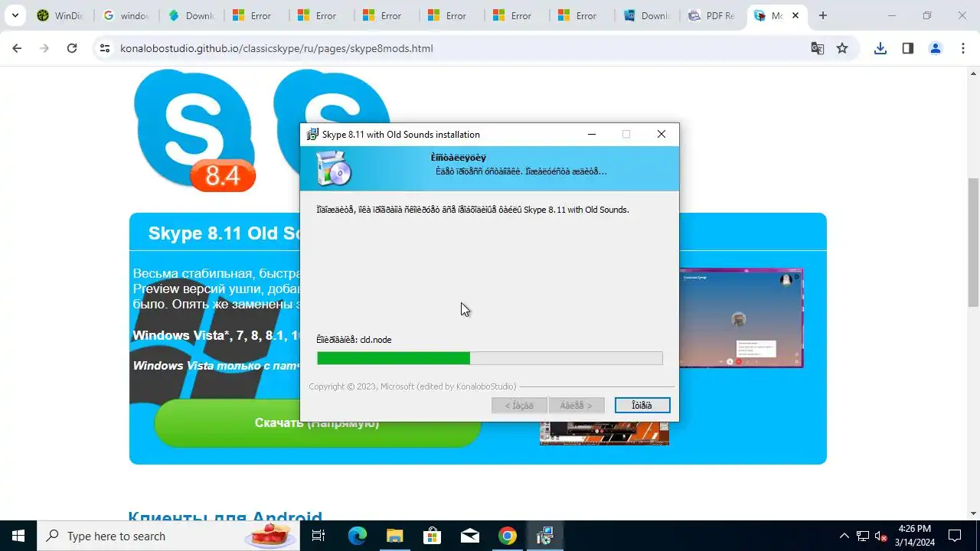Screen dimensions: 980x551
Task: Click the forward navigation arrow
Action: (44, 48)
